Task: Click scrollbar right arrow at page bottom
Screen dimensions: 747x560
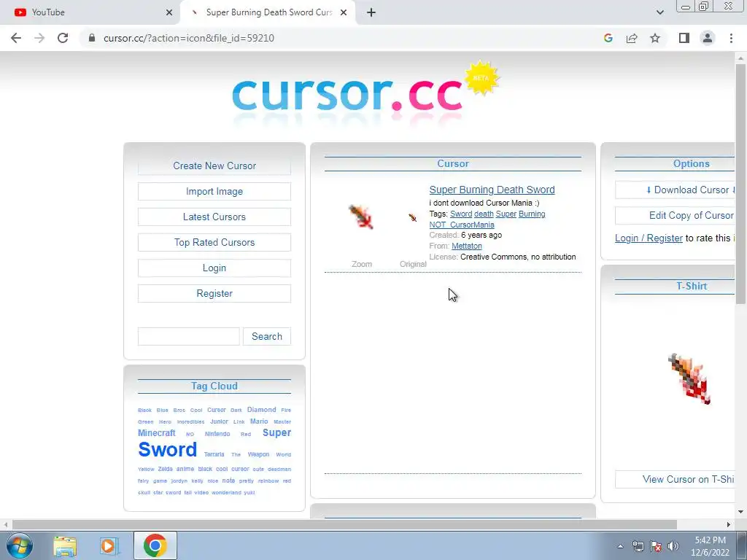Action: pyautogui.click(x=729, y=525)
